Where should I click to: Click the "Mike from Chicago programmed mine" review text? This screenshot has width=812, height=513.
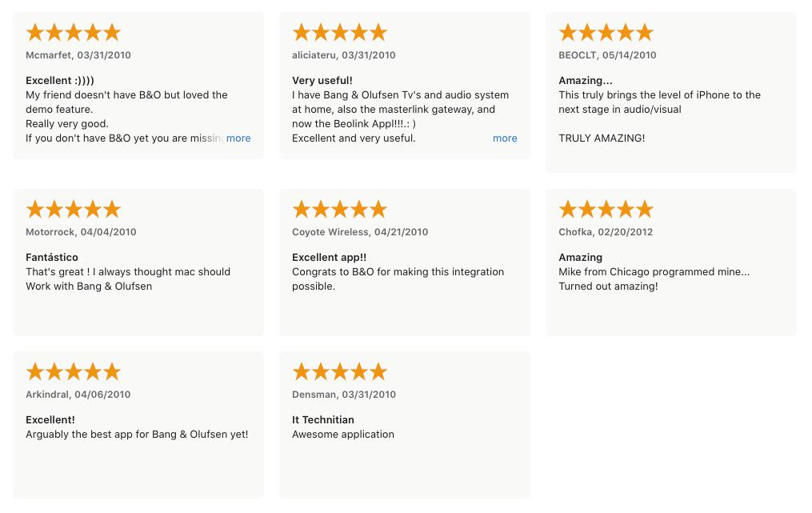[654, 272]
